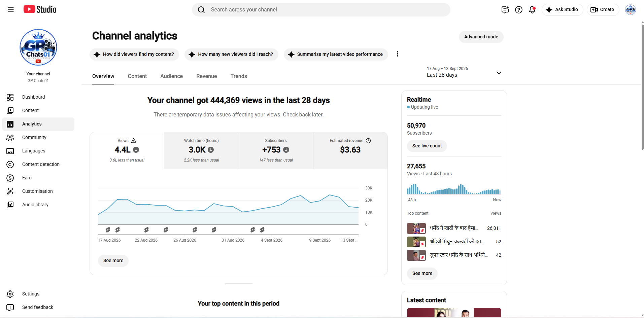Click the Estimated revenue clock icon
The image size is (644, 318).
point(368,141)
